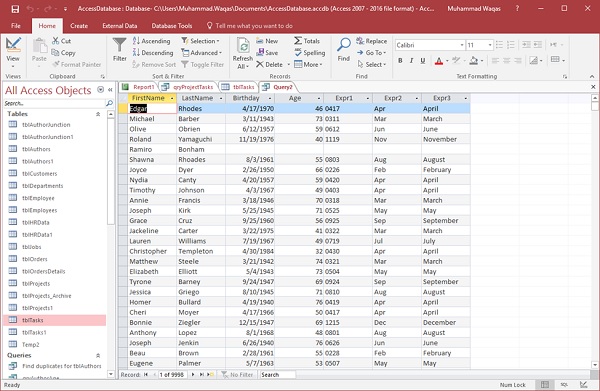
Task: Center align text
Action: click(x=507, y=60)
